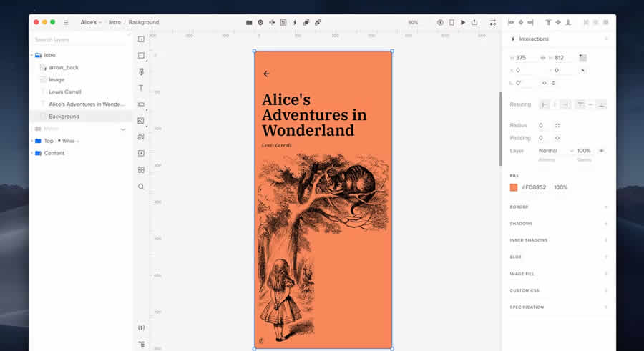
Task: Click the Play preview button
Action: tap(463, 23)
